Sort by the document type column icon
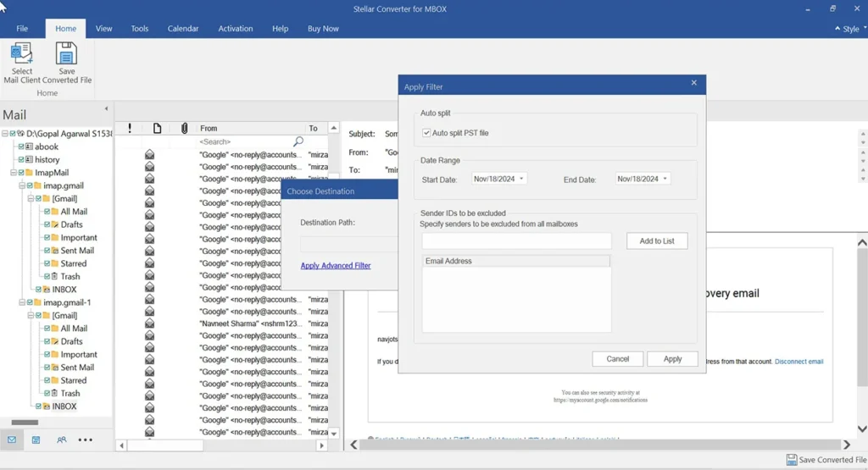868x470 pixels. pyautogui.click(x=157, y=128)
